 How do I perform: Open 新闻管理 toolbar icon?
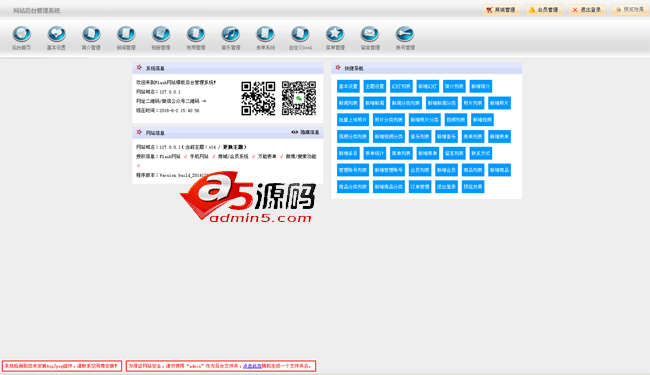tap(126, 34)
